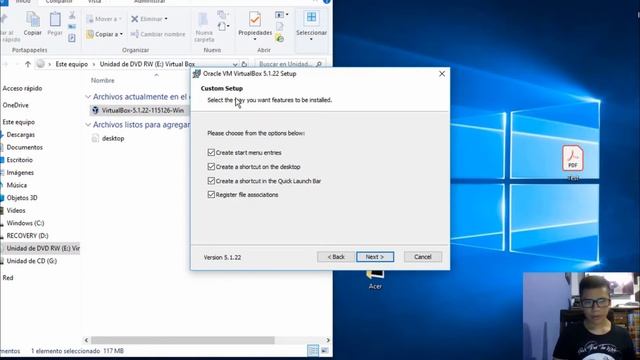The image size is (640, 360).
Task: Click the Paste shortcut icon in Portapapeles
Action: tap(72, 38)
